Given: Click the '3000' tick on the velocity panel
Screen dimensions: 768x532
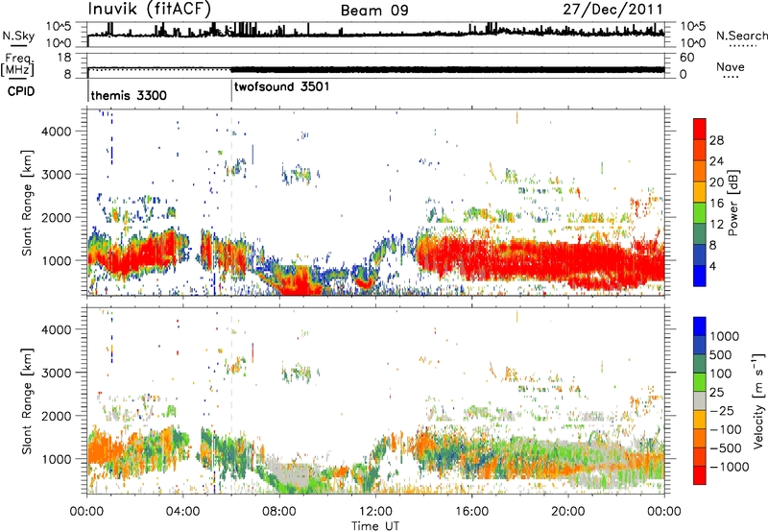Looking at the screenshot, I should pyautogui.click(x=57, y=373).
